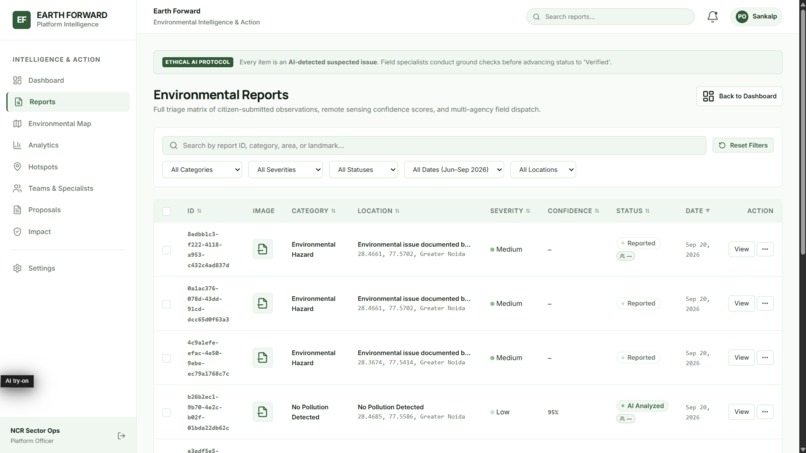806x453 pixels.
Task: Open the notifications bell
Action: tap(712, 16)
